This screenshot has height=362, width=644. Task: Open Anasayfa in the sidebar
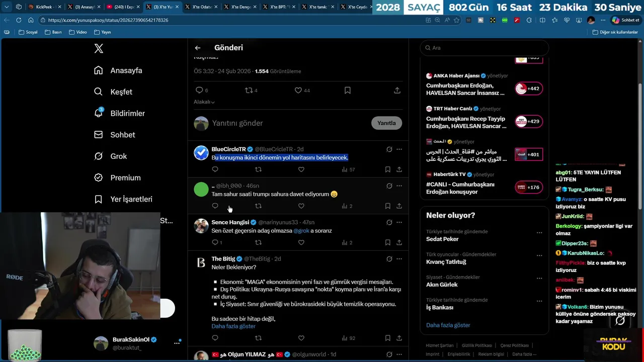coord(118,70)
